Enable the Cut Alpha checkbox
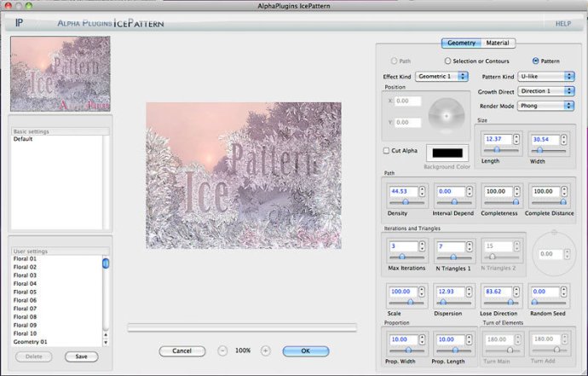Viewport: 588px width, 376px height. (386, 150)
